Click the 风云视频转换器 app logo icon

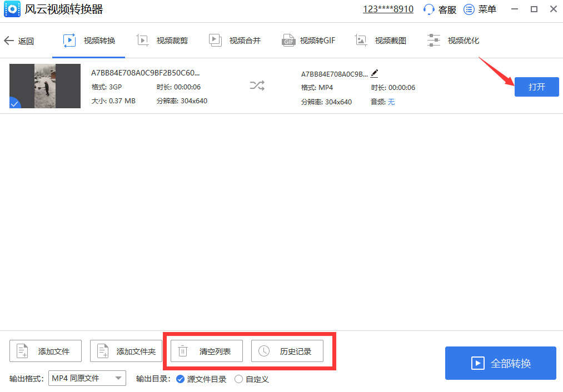(x=12, y=9)
